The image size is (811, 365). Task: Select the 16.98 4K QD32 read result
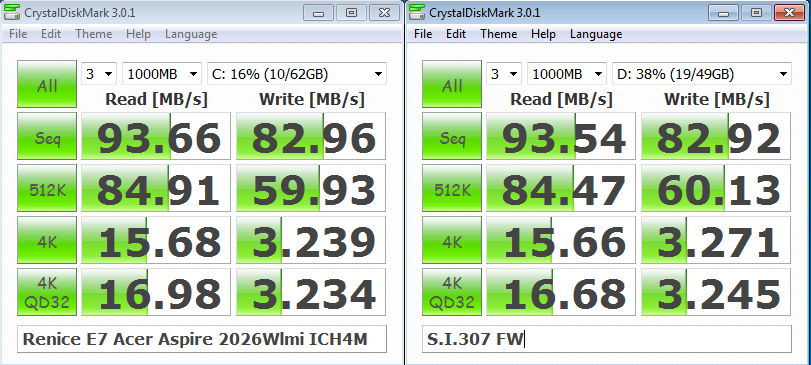(156, 292)
